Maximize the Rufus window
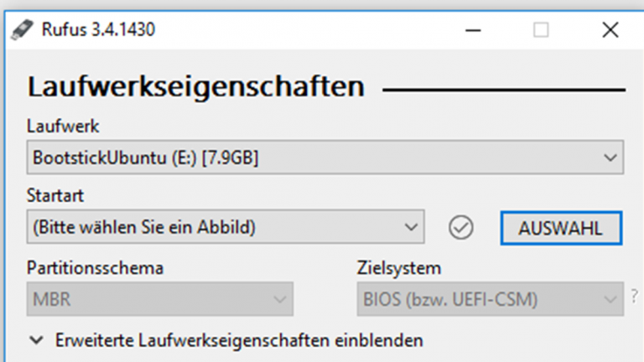This screenshot has height=362, width=644. point(541,30)
